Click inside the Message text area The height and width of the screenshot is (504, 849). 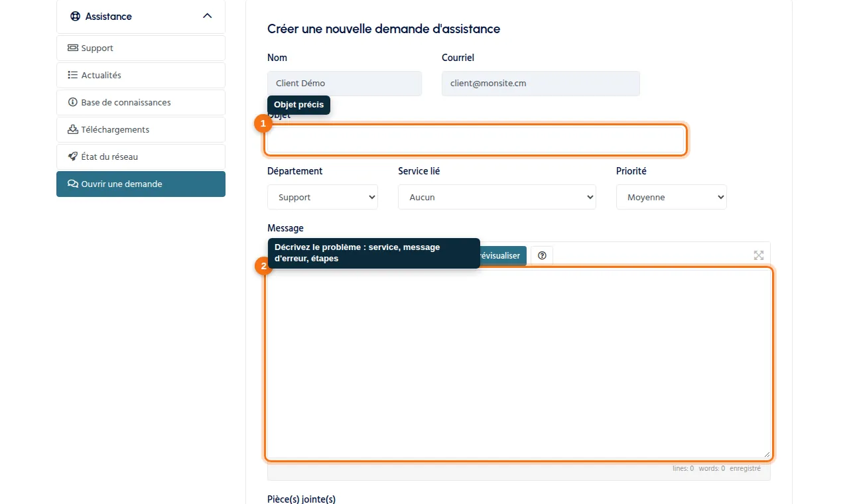coord(519,363)
